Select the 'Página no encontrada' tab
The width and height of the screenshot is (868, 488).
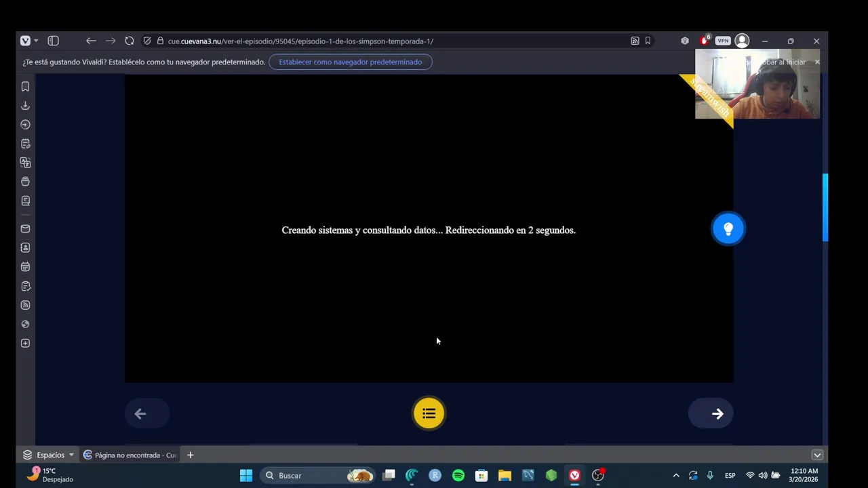[x=130, y=455]
